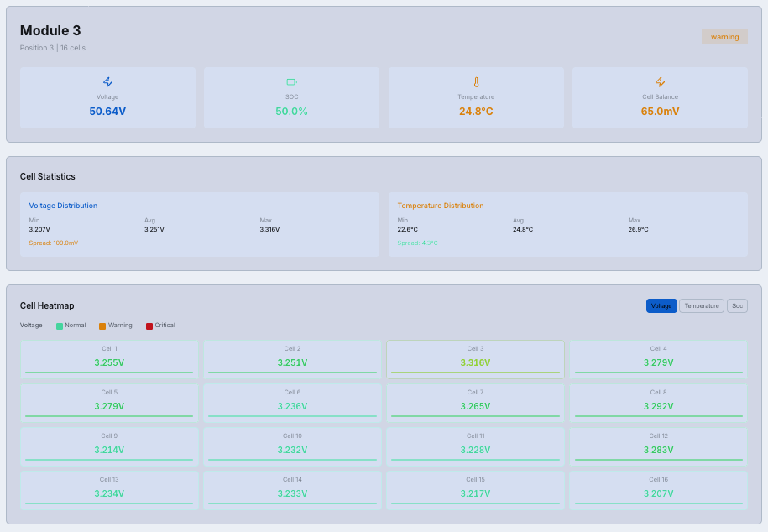
Task: Select Cell 1 tile showing 3.255V
Action: pos(109,359)
